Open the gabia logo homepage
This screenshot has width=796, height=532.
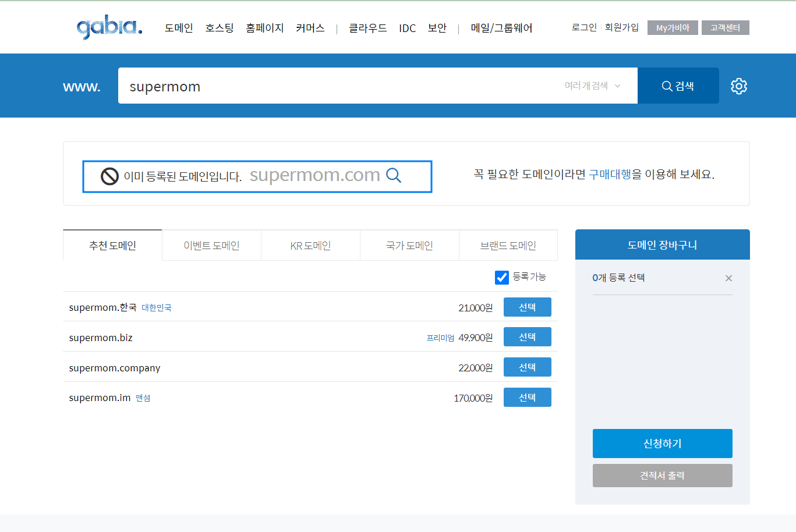point(109,27)
